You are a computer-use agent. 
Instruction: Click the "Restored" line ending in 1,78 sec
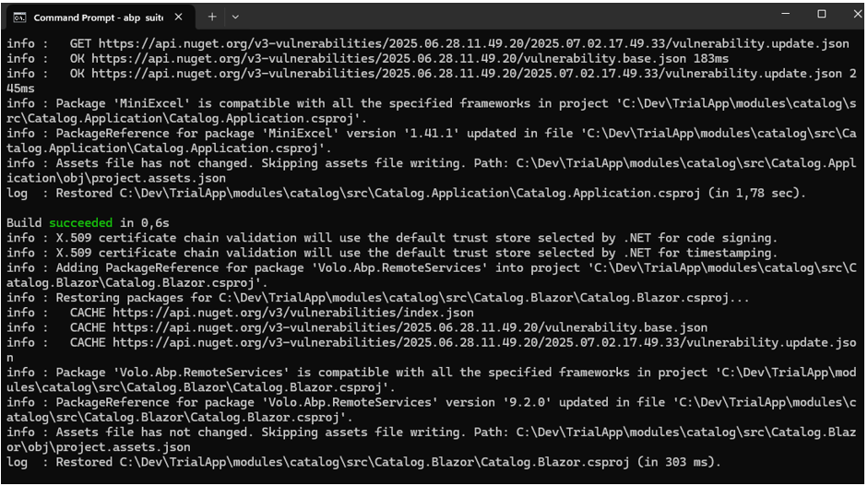[x=406, y=194]
